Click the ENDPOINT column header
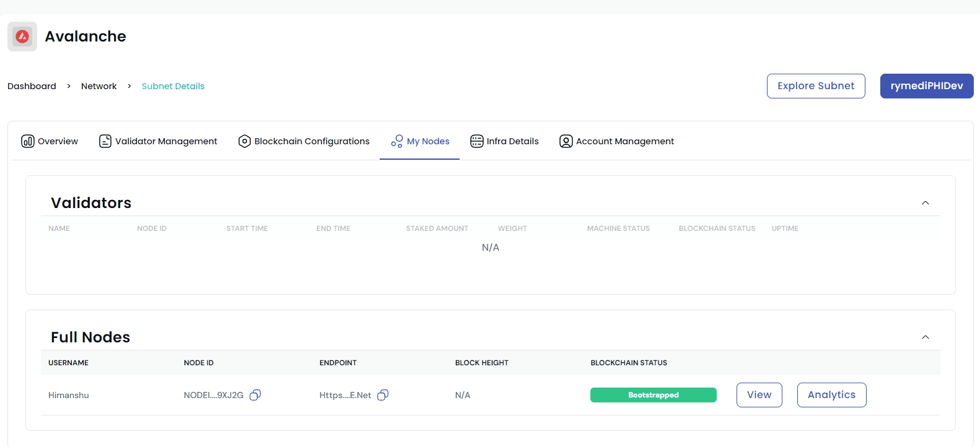 point(338,363)
